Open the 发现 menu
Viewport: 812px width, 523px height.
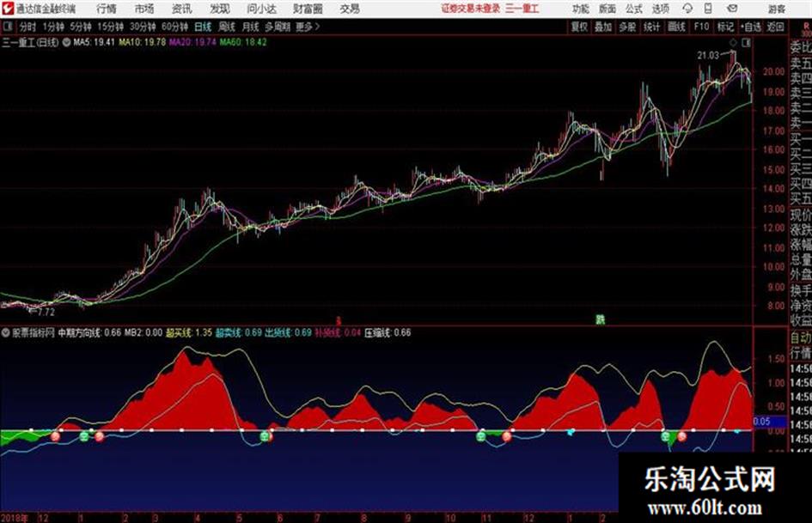click(x=220, y=9)
